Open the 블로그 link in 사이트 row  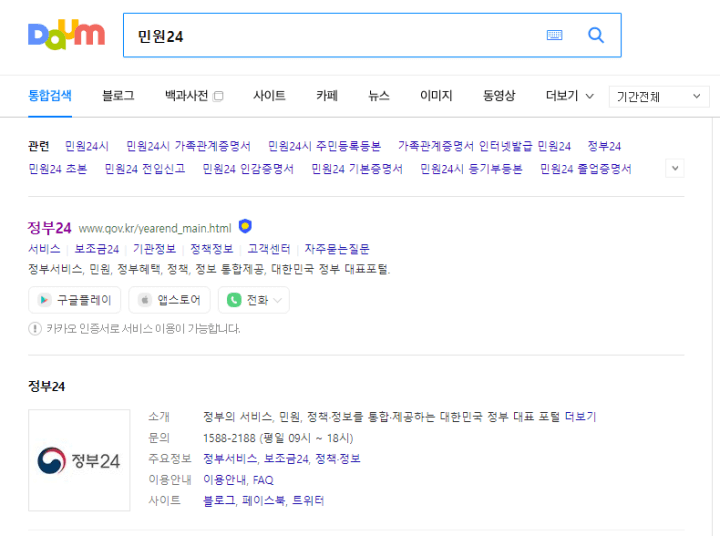[219, 500]
